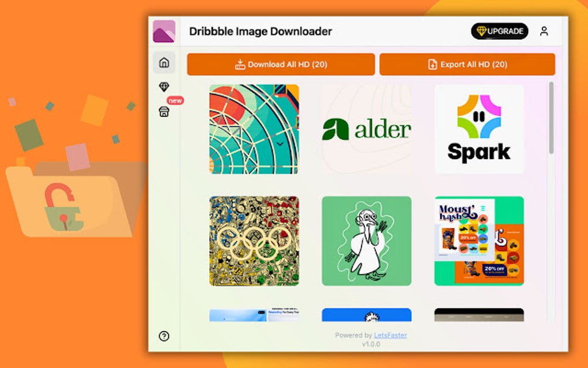This screenshot has height=368, width=588.
Task: Click the black UPGRADE button
Action: (x=500, y=32)
